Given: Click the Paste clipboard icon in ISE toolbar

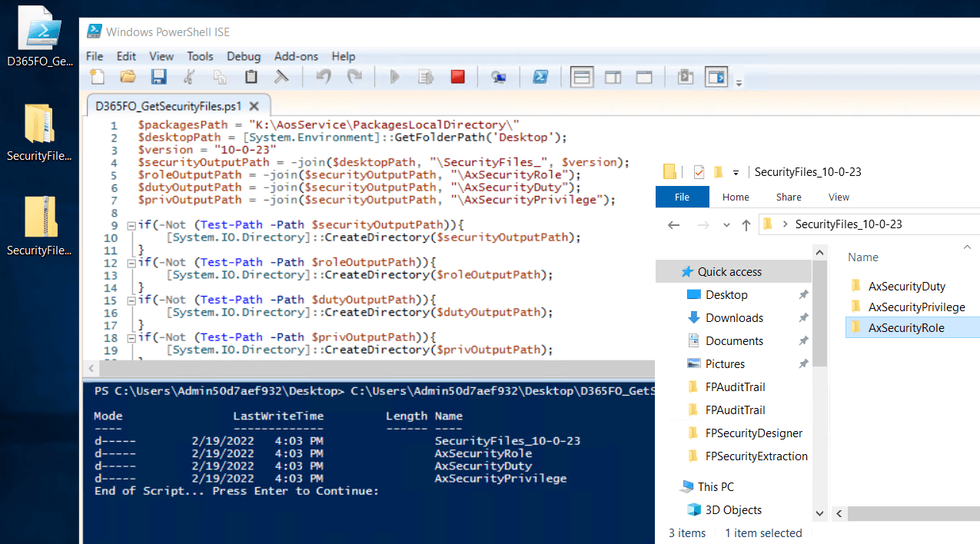Looking at the screenshot, I should pos(251,77).
